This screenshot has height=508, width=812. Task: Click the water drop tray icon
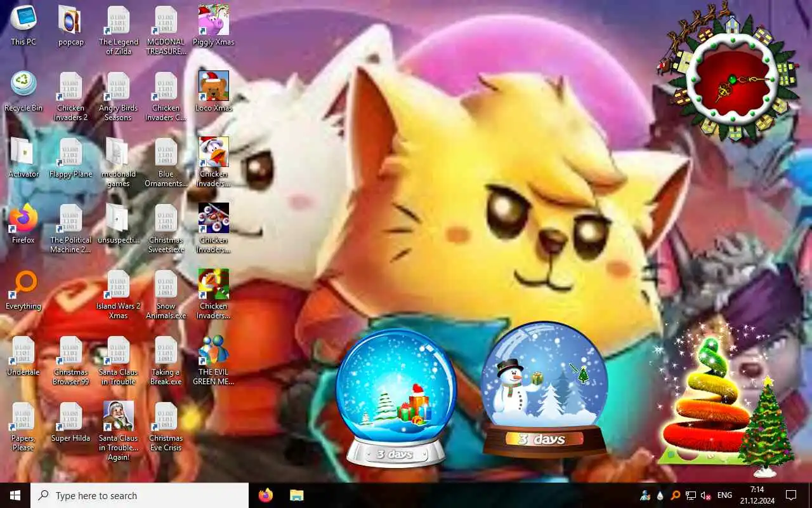point(660,495)
